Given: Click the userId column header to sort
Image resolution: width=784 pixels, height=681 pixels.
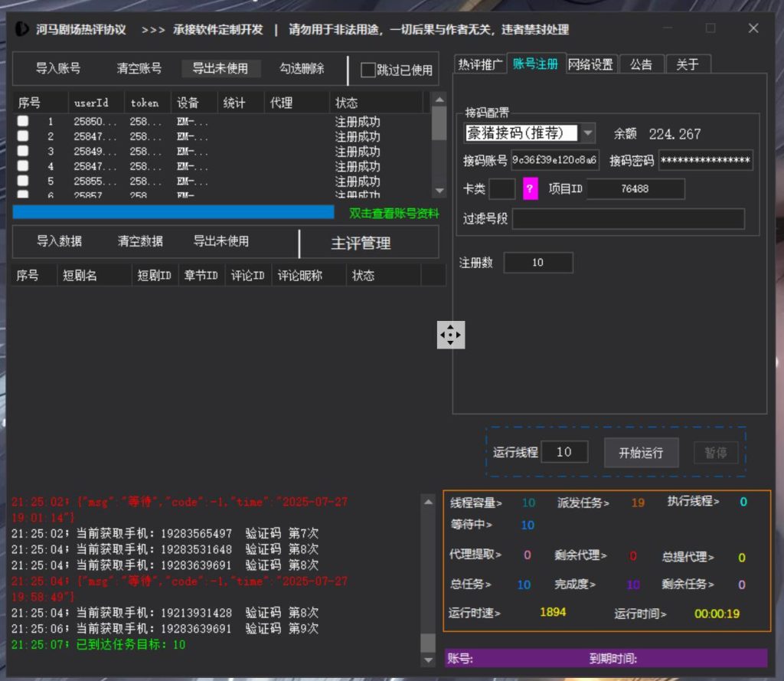Looking at the screenshot, I should tap(91, 103).
